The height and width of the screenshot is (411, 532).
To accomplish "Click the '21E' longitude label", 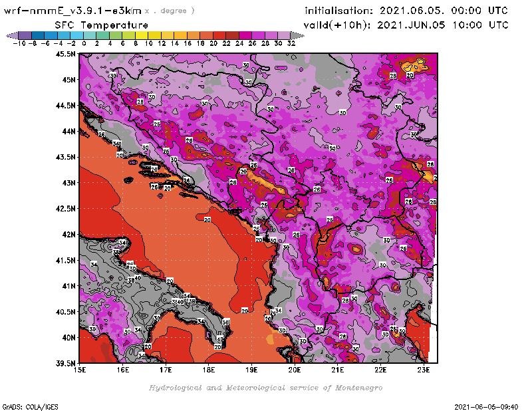I will [x=338, y=370].
